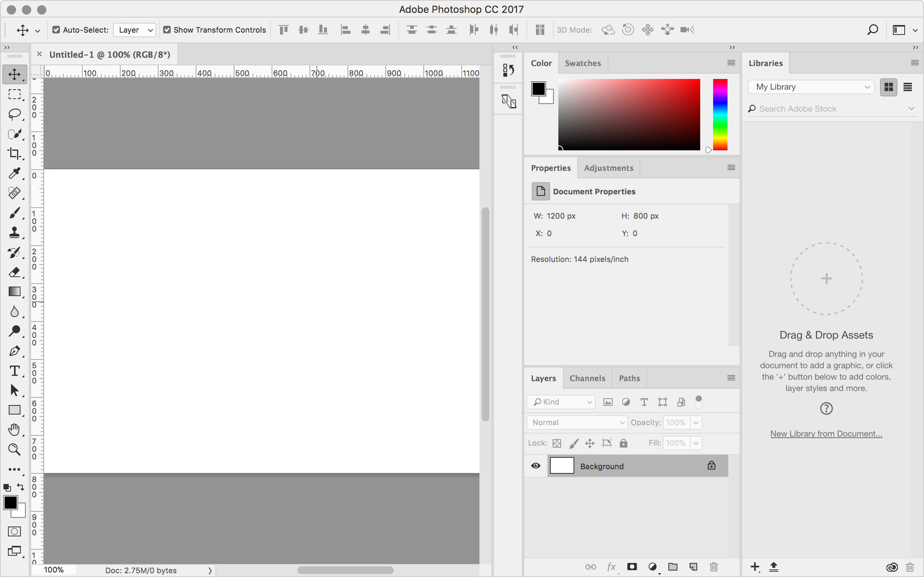The height and width of the screenshot is (577, 924).
Task: Open Edit Toolbar three-dots menu
Action: 14,470
